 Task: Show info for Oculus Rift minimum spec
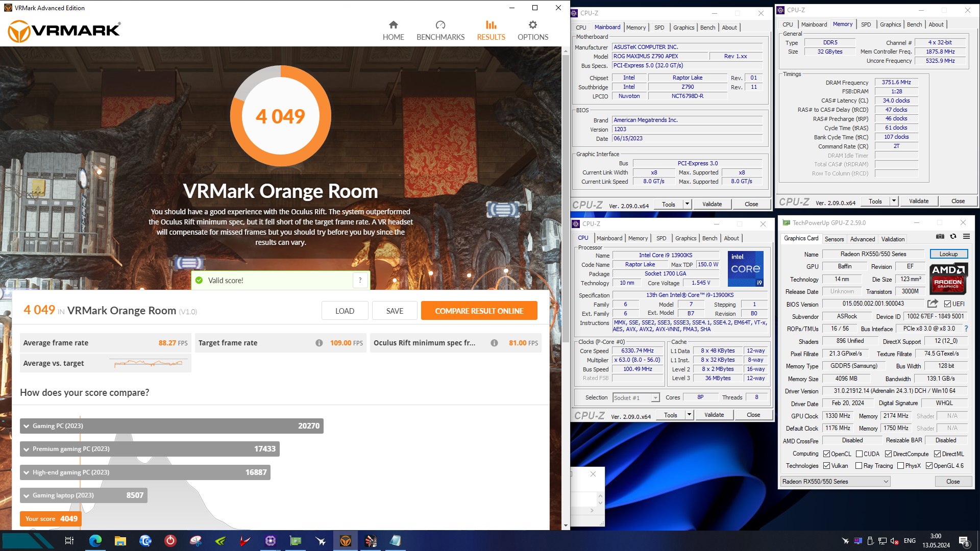click(x=494, y=343)
